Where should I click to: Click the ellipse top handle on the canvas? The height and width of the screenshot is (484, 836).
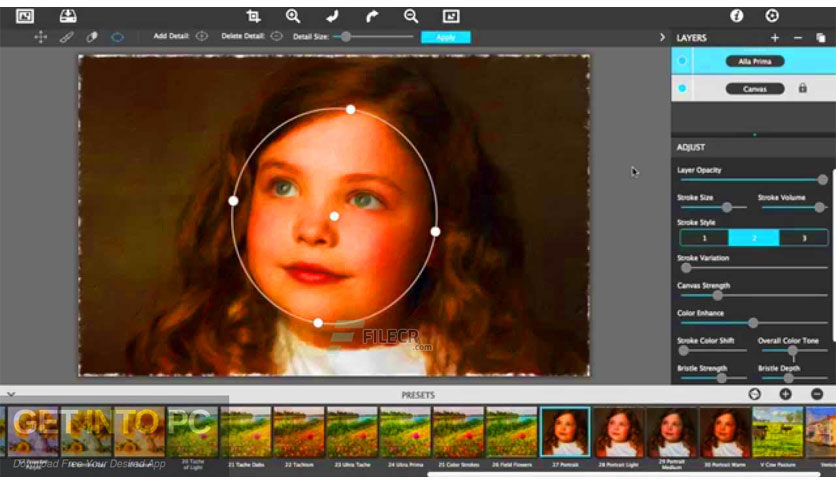click(x=350, y=109)
